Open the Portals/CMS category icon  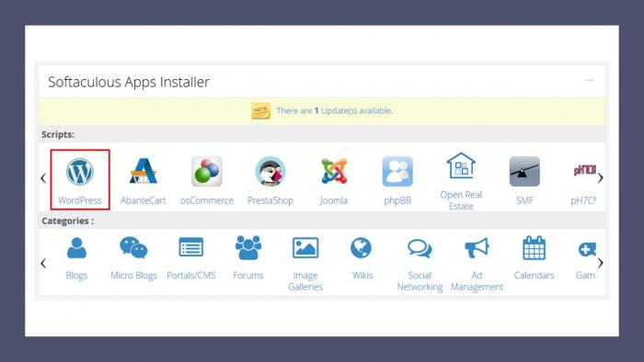(x=191, y=247)
